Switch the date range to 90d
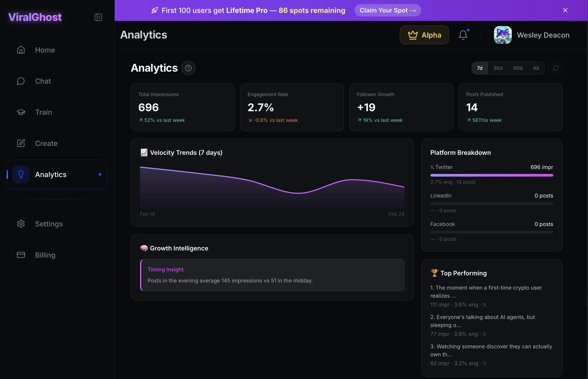This screenshot has height=379, width=588. (518, 68)
